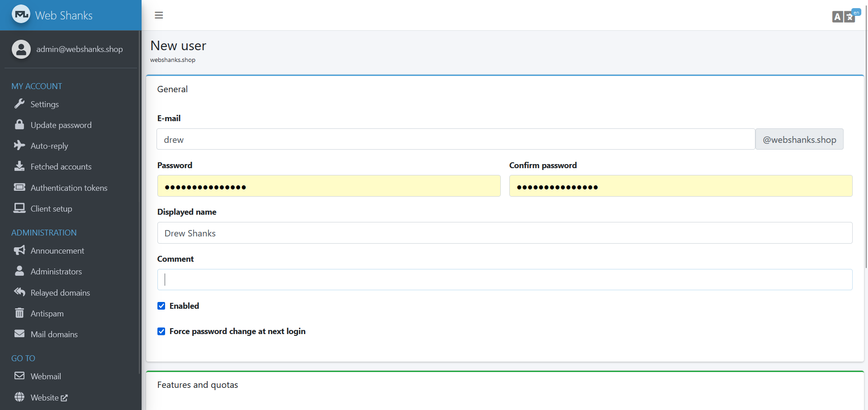Click the New user page title
Image resolution: width=868 pixels, height=410 pixels.
pyautogui.click(x=178, y=46)
